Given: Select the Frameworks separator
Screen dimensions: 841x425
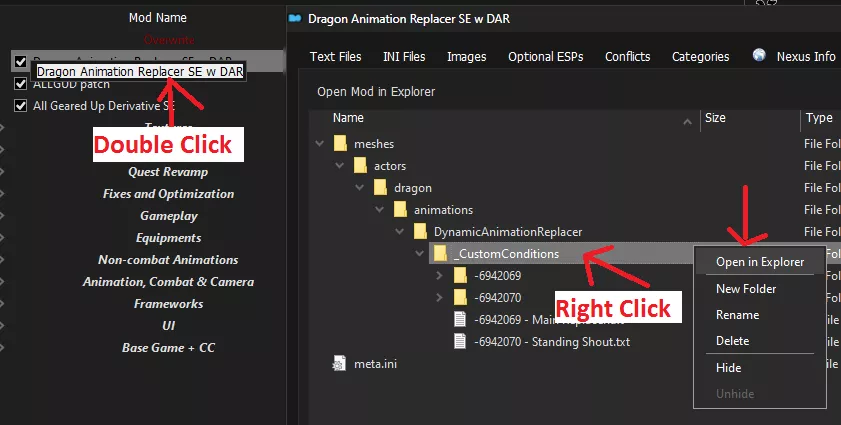Looking at the screenshot, I should click(168, 304).
